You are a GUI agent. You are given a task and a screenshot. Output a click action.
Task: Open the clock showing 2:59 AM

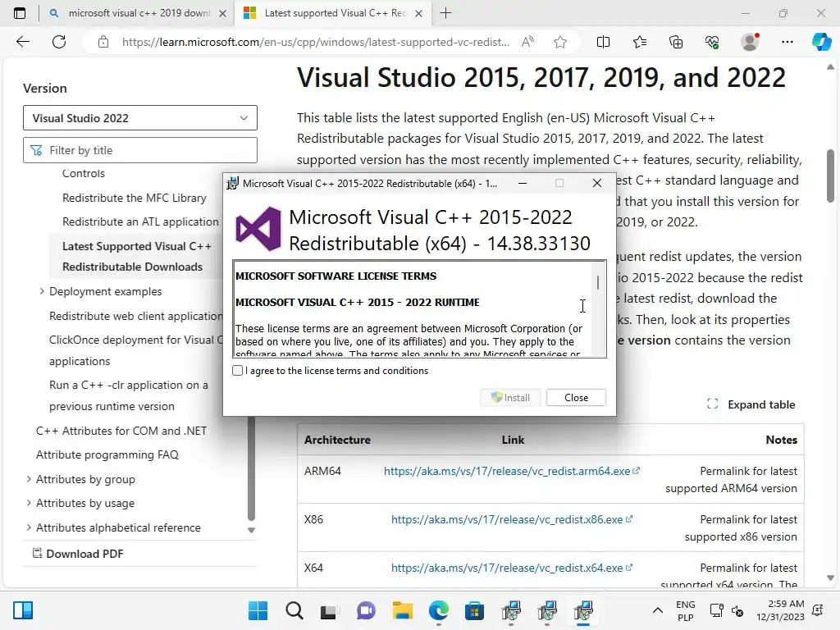780,610
